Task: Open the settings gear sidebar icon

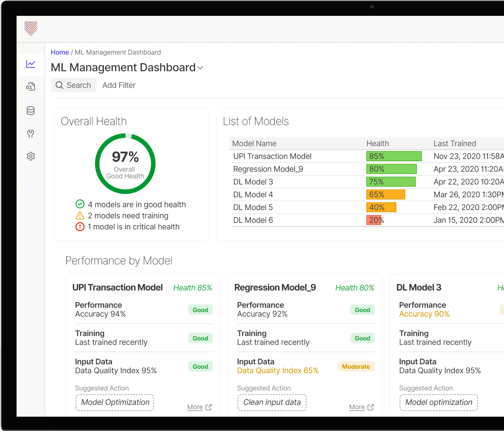Action: [x=31, y=156]
